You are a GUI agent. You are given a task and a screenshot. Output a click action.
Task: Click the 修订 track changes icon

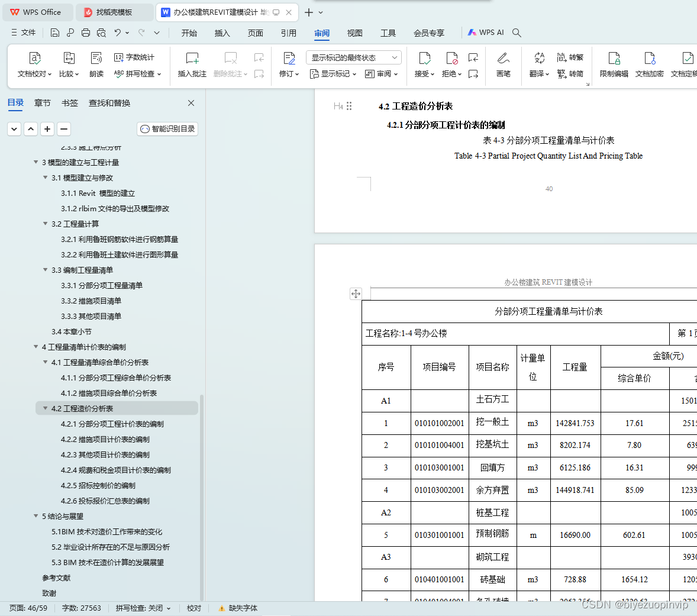click(289, 58)
